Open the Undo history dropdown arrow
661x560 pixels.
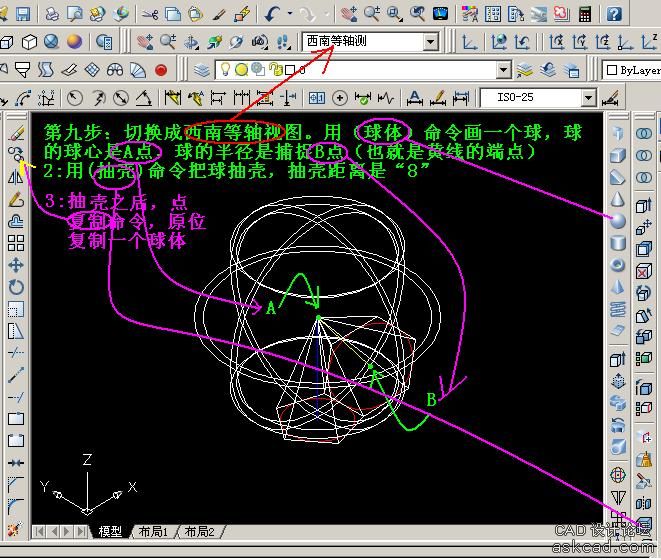290,14
